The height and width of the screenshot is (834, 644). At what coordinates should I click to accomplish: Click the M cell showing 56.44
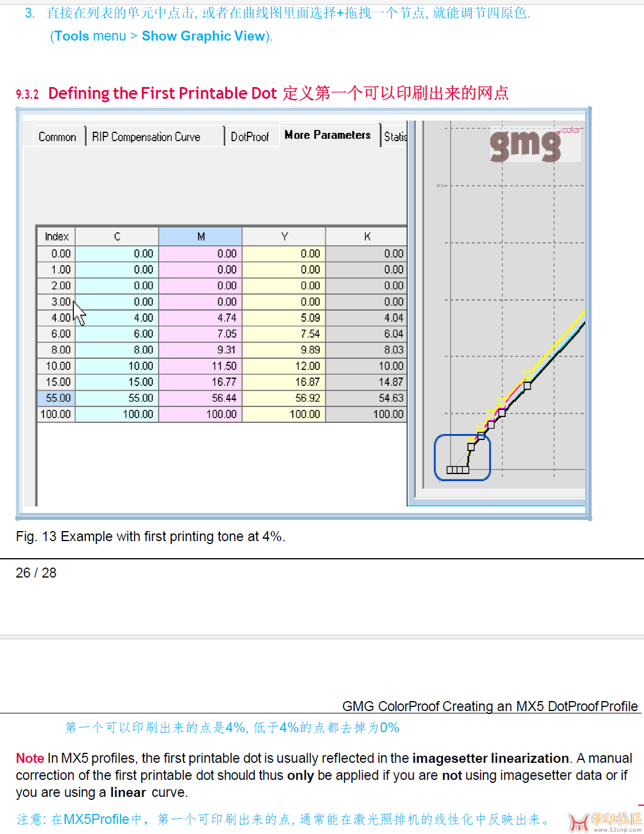[x=201, y=398]
